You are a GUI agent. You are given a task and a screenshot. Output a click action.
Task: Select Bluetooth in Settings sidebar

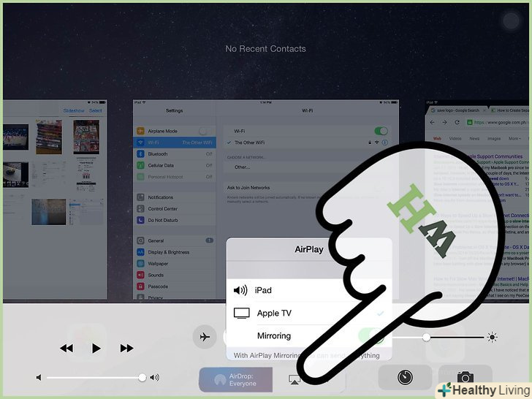pos(175,154)
